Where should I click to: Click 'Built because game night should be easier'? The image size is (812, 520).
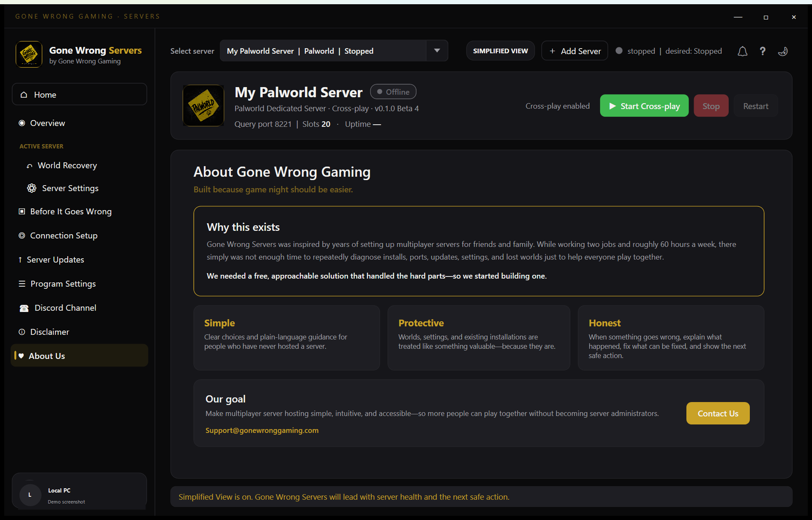pos(273,189)
